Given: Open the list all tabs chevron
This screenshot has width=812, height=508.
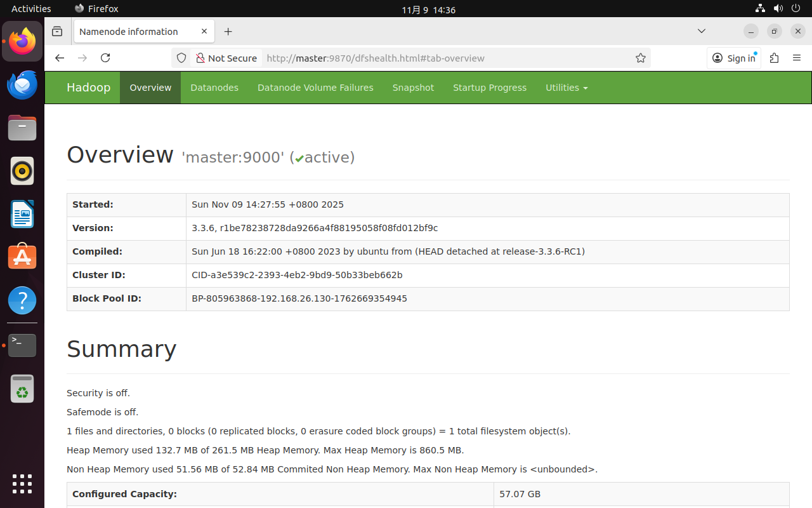Looking at the screenshot, I should point(702,31).
